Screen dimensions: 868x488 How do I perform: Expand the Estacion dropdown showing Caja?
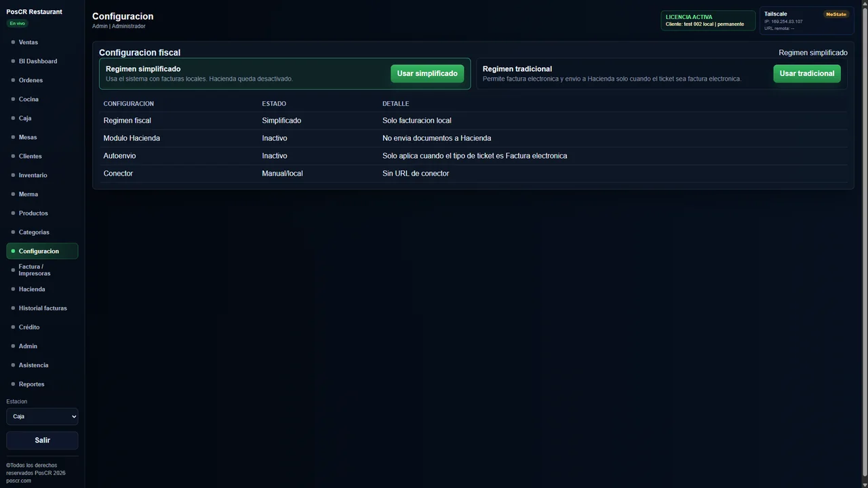[x=42, y=416]
